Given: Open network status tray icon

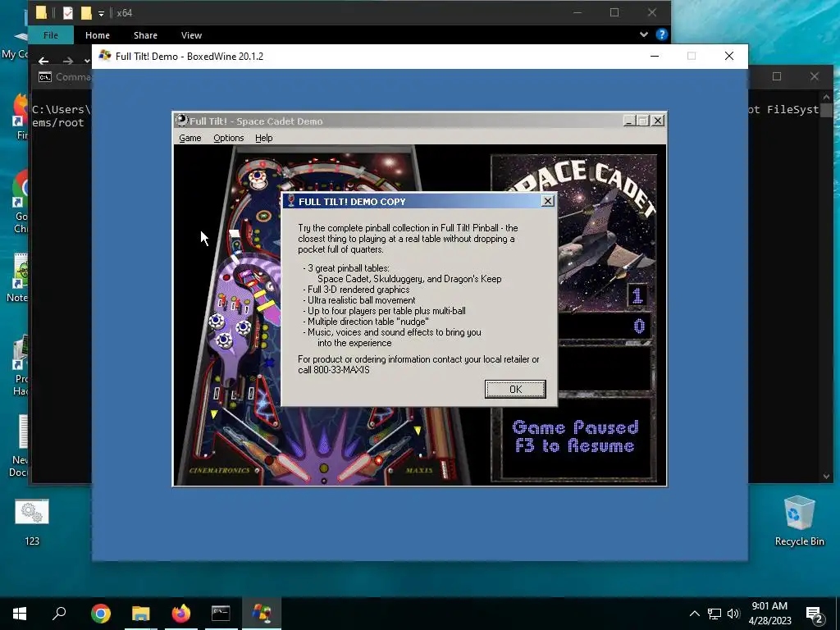Looking at the screenshot, I should [714, 614].
